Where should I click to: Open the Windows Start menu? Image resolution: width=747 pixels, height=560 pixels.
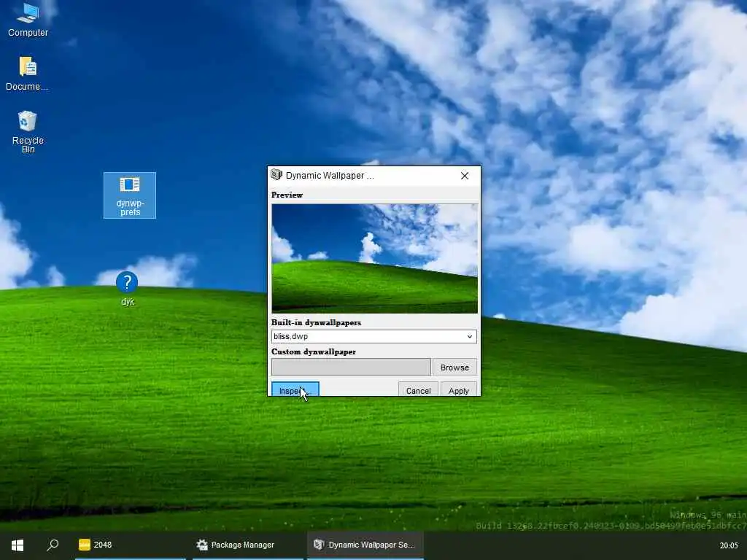18,545
